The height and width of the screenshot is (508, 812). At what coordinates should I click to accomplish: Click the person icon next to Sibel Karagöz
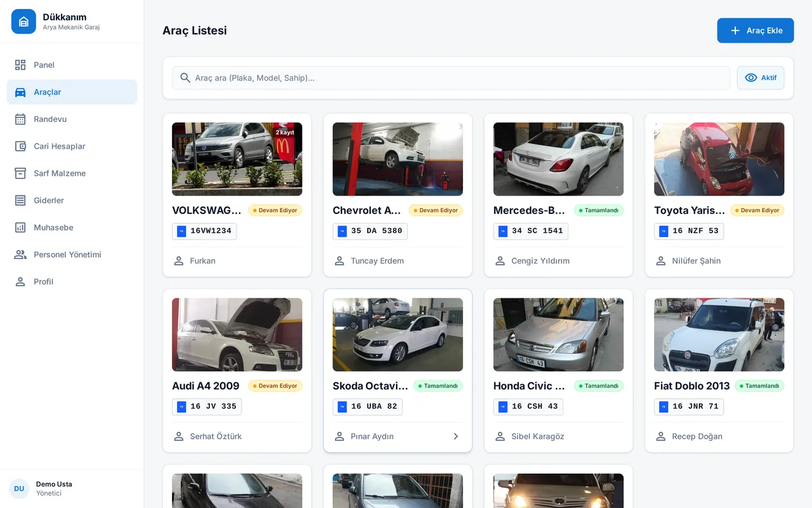(x=500, y=436)
